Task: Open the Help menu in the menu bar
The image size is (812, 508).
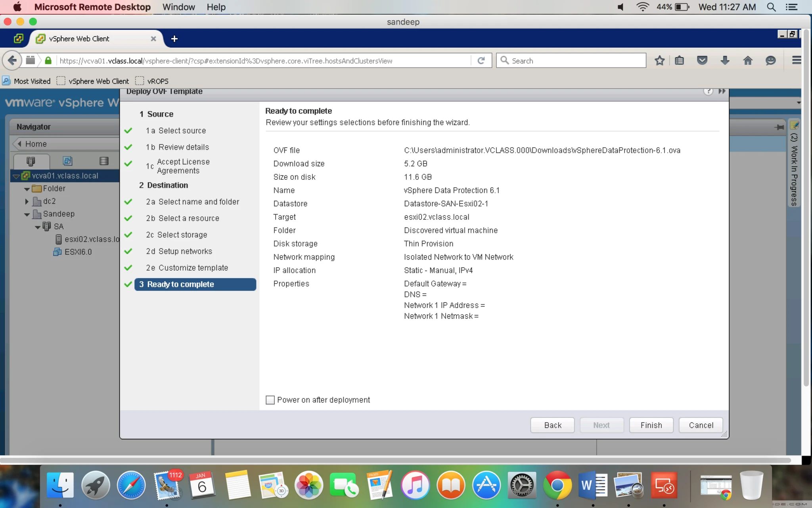Action: point(216,7)
